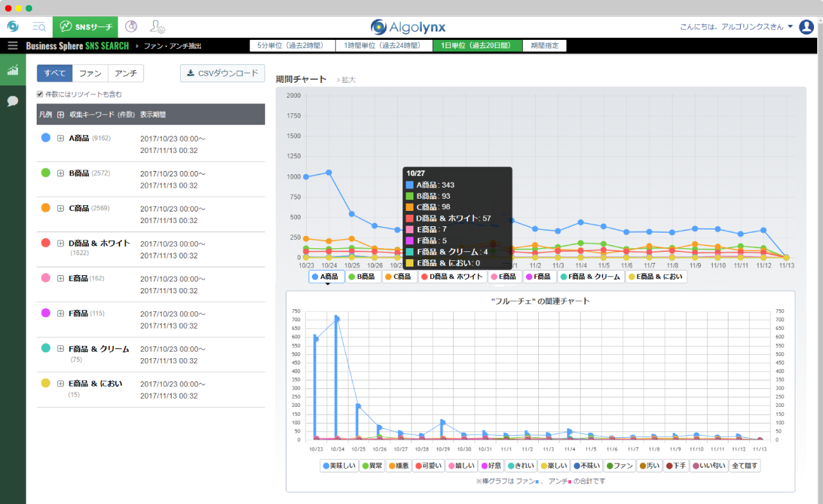
Task: Open the list search icon in top toolbar
Action: pyautogui.click(x=39, y=26)
